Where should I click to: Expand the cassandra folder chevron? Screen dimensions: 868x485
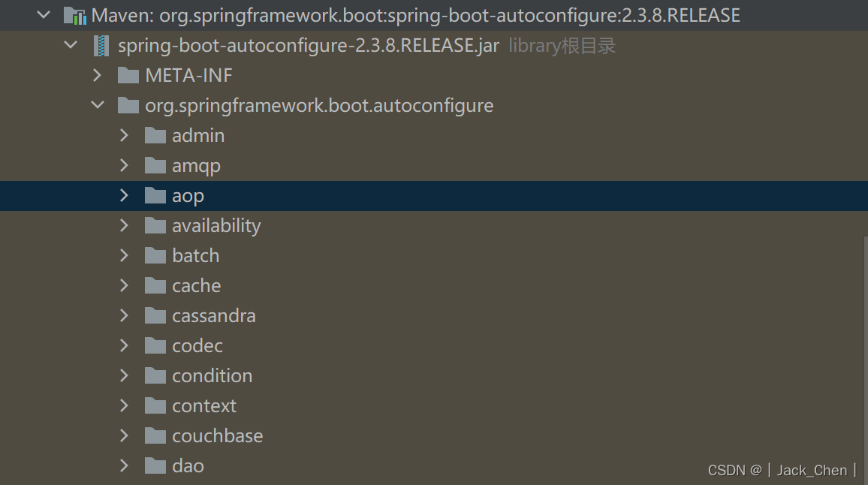(x=124, y=315)
